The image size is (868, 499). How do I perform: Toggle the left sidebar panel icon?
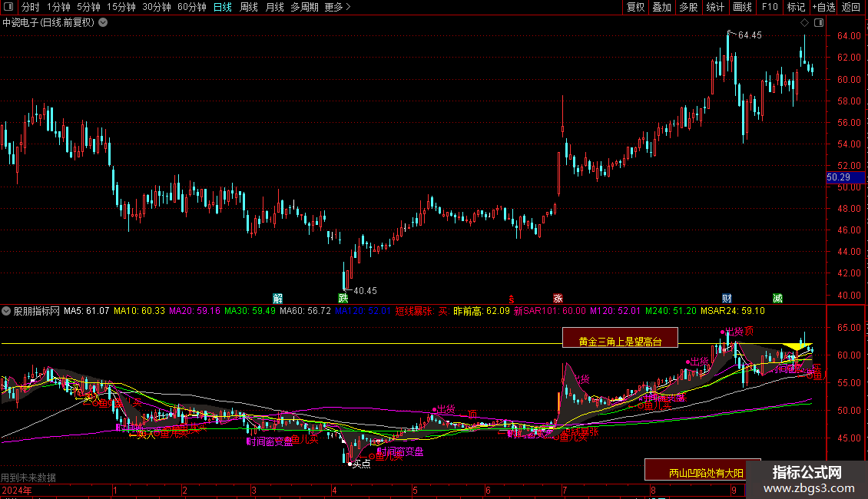tap(8, 7)
